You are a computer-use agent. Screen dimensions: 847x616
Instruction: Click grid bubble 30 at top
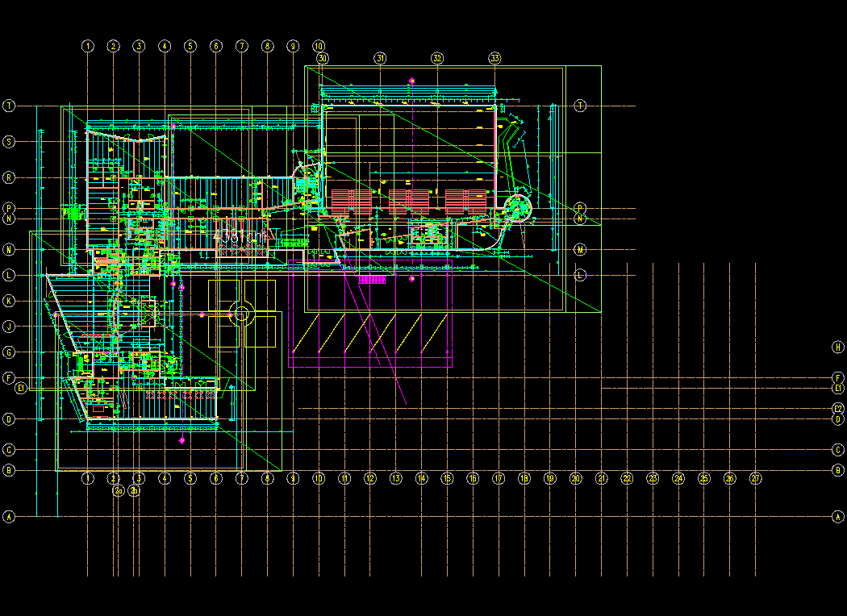pos(323,58)
